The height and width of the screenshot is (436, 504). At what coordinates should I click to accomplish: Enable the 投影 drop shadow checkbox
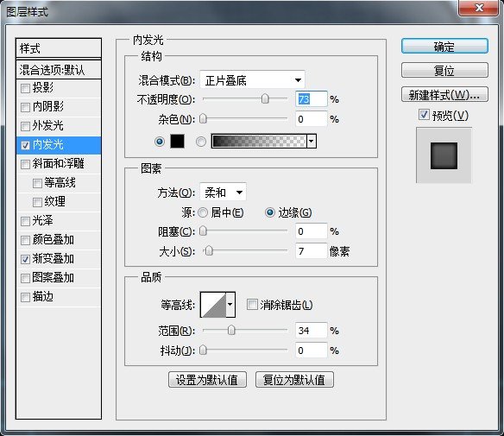tap(25, 88)
